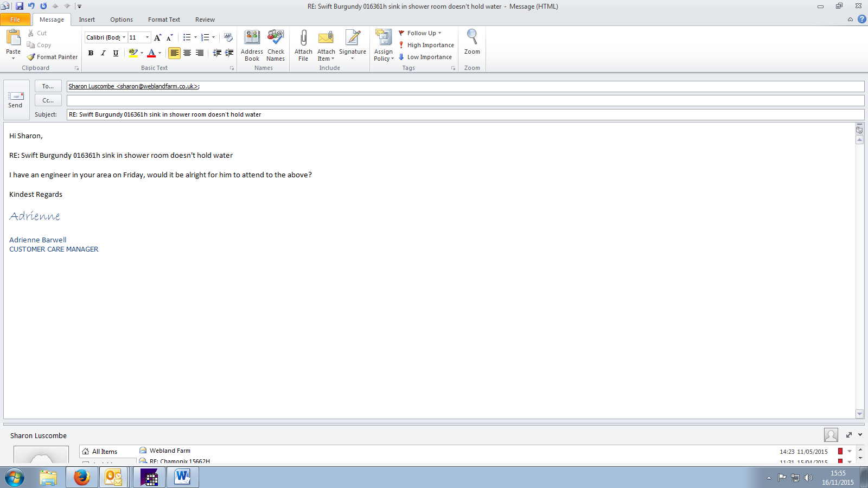Open the Clipboard pane launcher
The height and width of the screenshot is (488, 868).
coord(76,68)
